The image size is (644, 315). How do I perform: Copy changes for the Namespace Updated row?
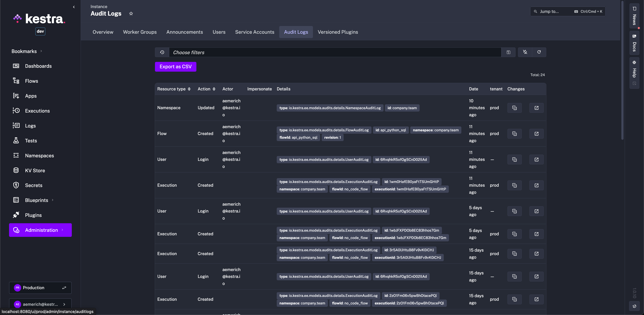pyautogui.click(x=514, y=108)
